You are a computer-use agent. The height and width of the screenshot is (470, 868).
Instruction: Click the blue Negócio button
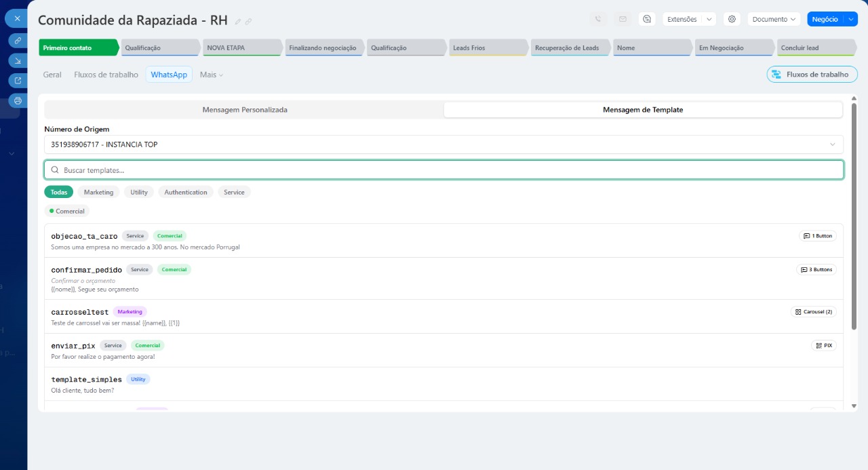(x=824, y=19)
